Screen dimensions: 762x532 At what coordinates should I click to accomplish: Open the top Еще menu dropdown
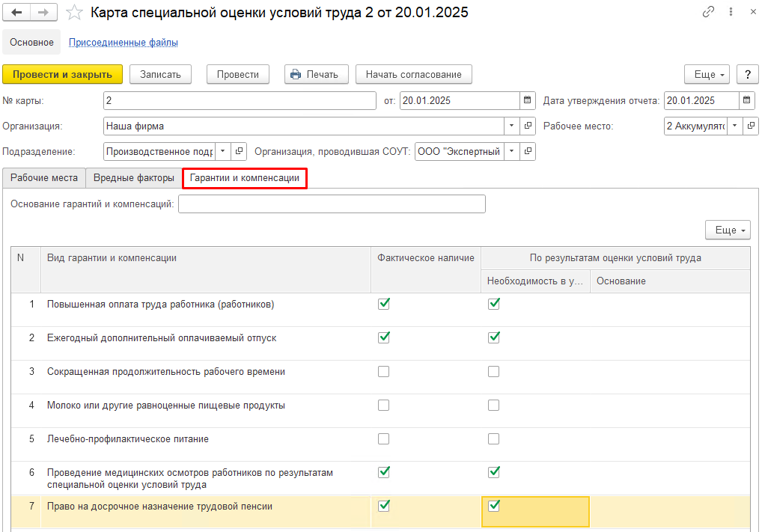click(710, 74)
